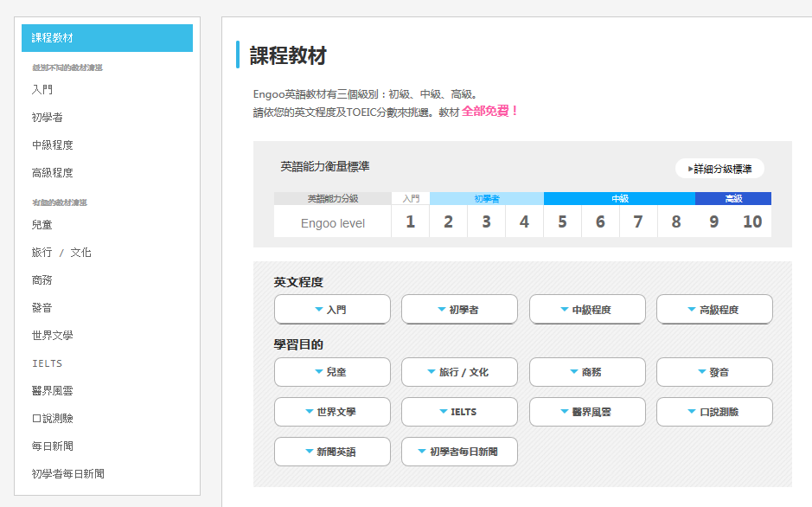Open 每日新聞 in the sidebar
The width and height of the screenshot is (812, 507).
(x=53, y=446)
